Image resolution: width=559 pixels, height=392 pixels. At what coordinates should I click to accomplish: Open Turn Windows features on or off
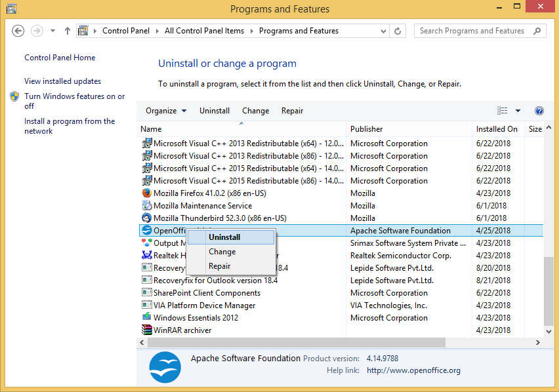click(x=75, y=101)
